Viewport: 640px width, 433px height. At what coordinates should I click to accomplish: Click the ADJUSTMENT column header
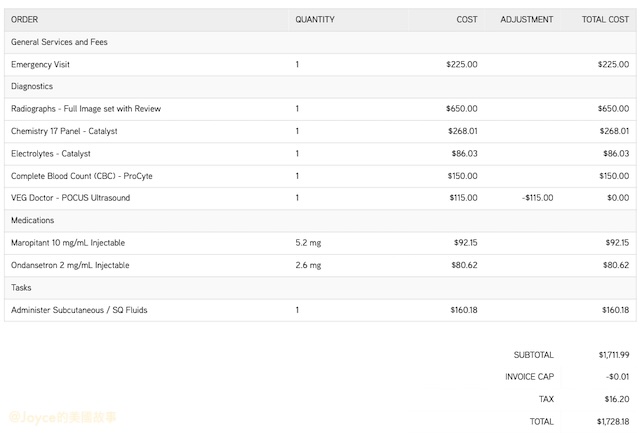point(526,20)
